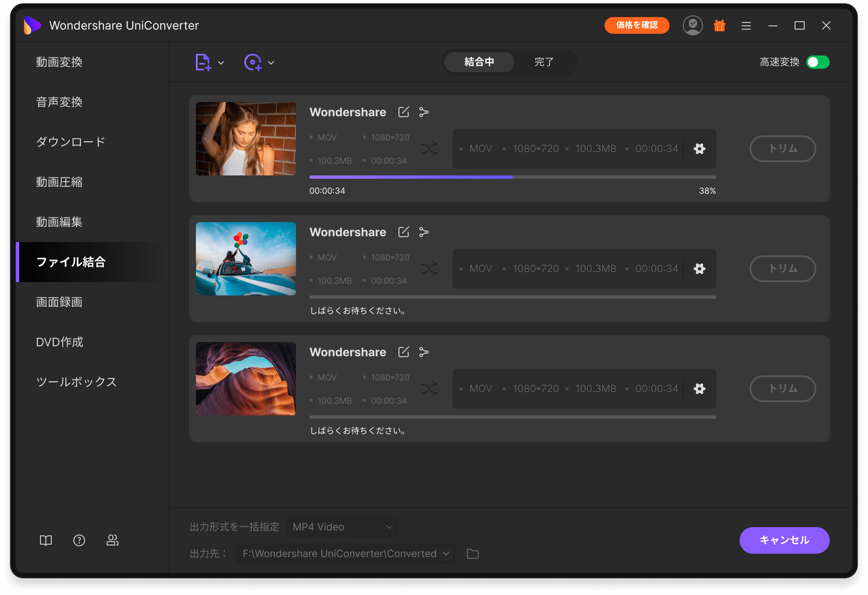This screenshot has width=868, height=595.
Task: Click the second video's share icon
Action: pyautogui.click(x=424, y=232)
